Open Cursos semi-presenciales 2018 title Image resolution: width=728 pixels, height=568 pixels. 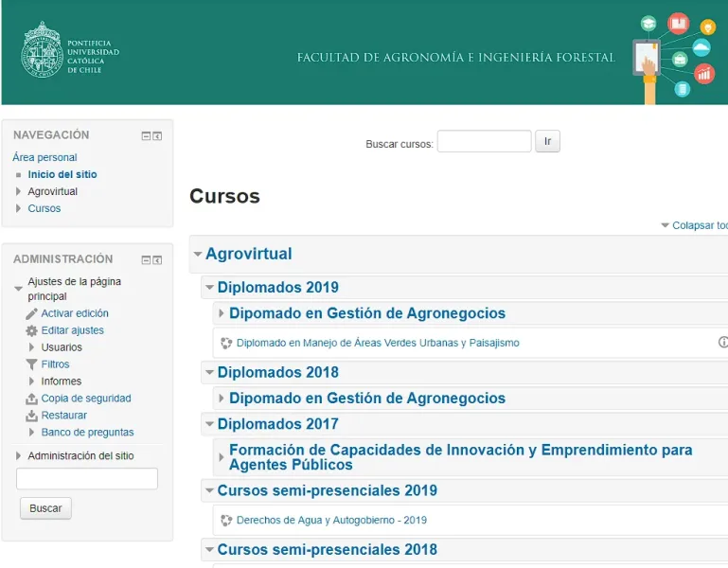[x=328, y=550]
